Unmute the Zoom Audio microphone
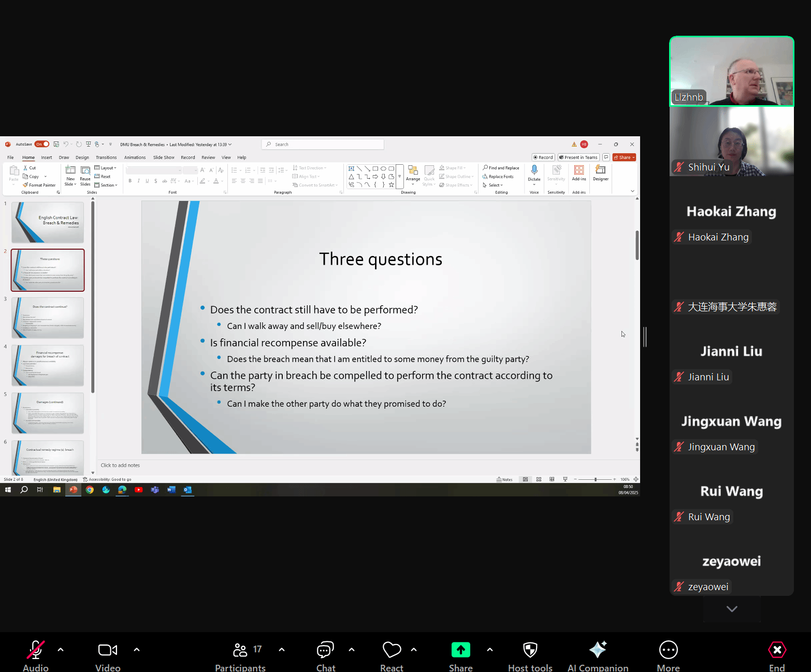Viewport: 811px width, 672px height. (x=35, y=650)
